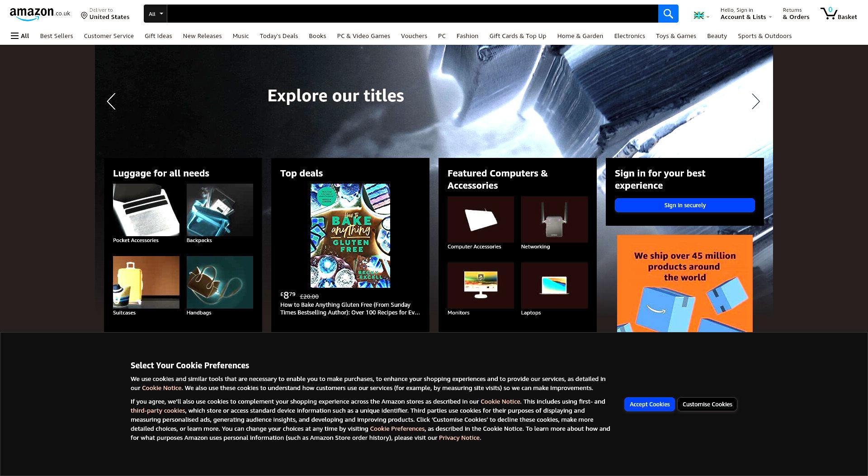Click the search text field
The image size is (868, 476).
(412, 14)
